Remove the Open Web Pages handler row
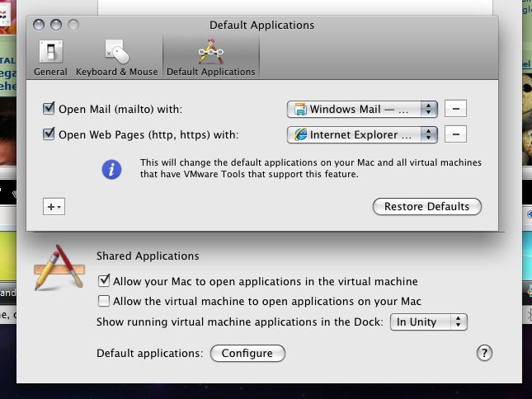532x399 pixels. click(x=455, y=134)
